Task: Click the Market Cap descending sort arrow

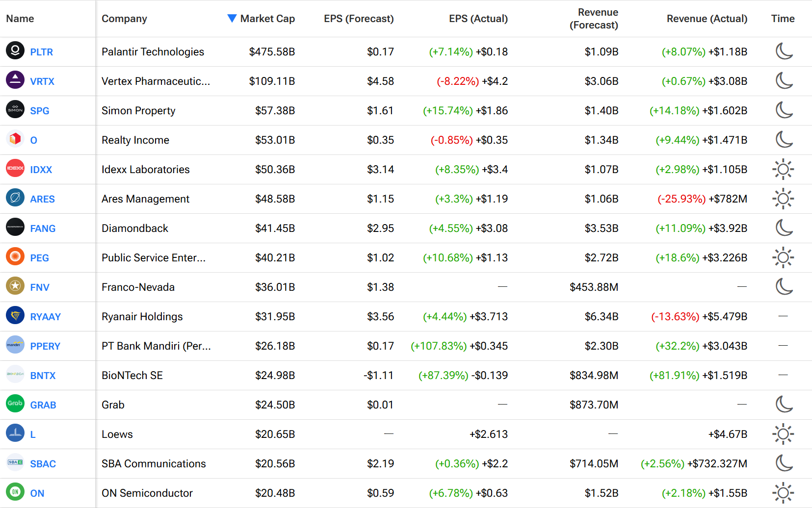Action: click(x=232, y=18)
